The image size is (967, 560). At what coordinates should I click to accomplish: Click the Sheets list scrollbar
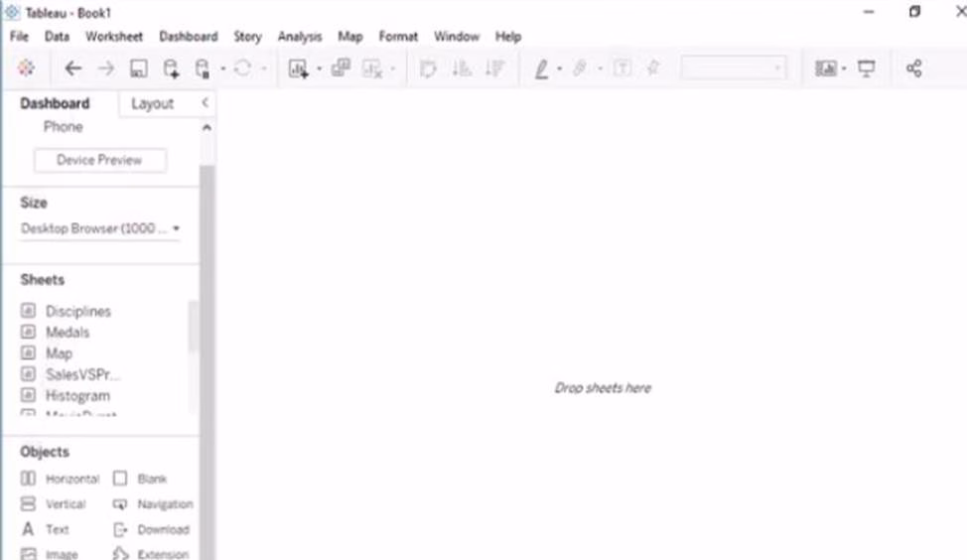[x=193, y=328]
